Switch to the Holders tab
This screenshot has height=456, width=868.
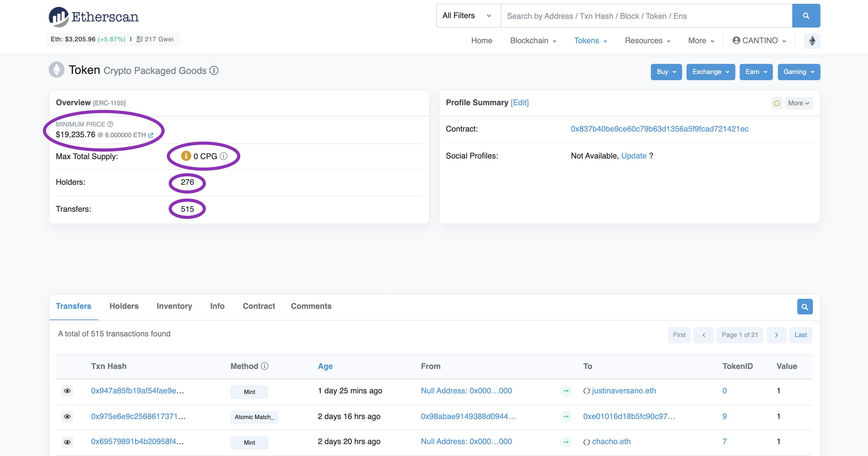pyautogui.click(x=124, y=306)
